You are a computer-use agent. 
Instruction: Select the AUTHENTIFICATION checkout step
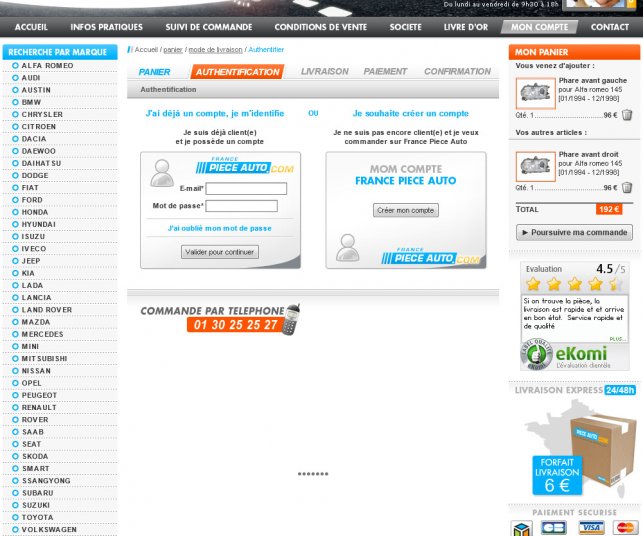click(237, 72)
